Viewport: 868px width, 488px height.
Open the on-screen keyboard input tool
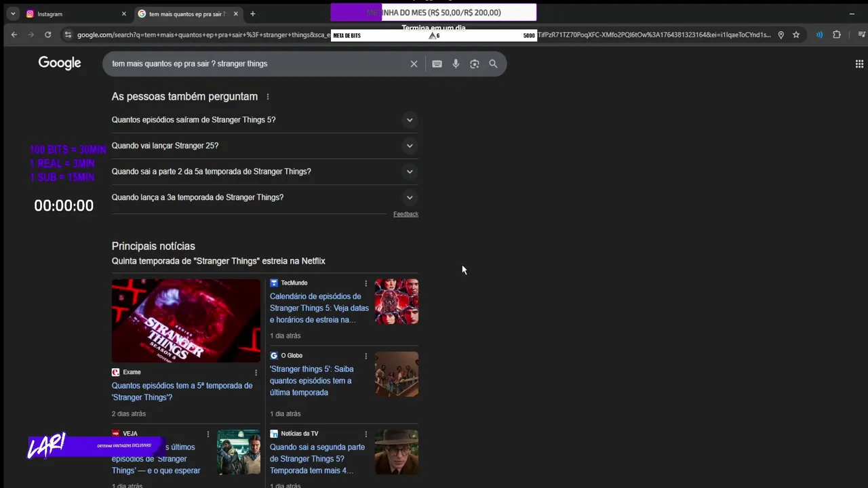437,64
